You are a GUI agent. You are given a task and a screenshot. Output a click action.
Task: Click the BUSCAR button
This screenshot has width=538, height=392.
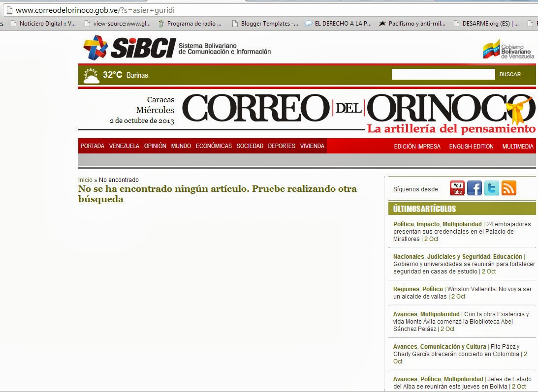[510, 74]
